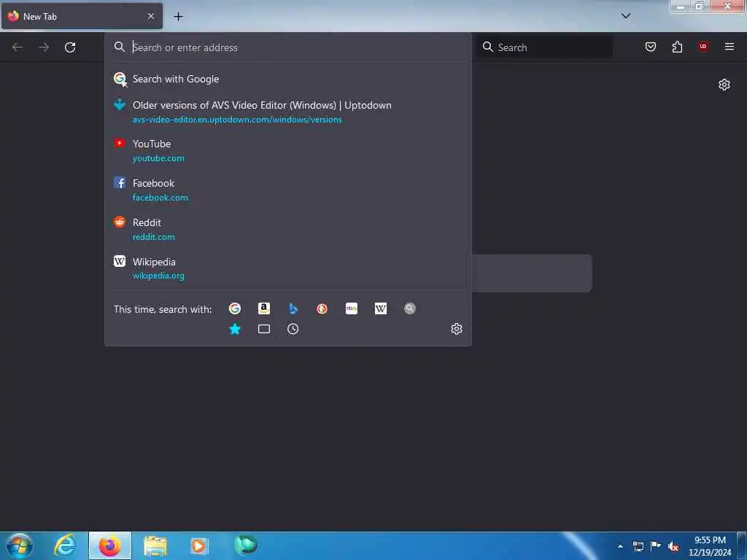Open search settings gear in dropdown
This screenshot has height=560, width=747.
pyautogui.click(x=457, y=329)
